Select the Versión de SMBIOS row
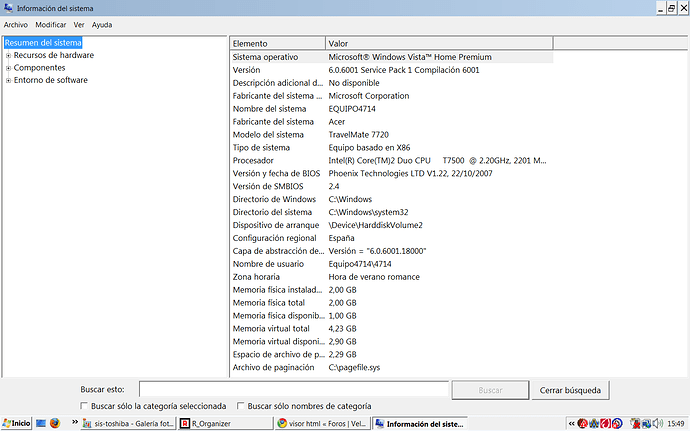This screenshot has height=431, width=690. [392, 186]
